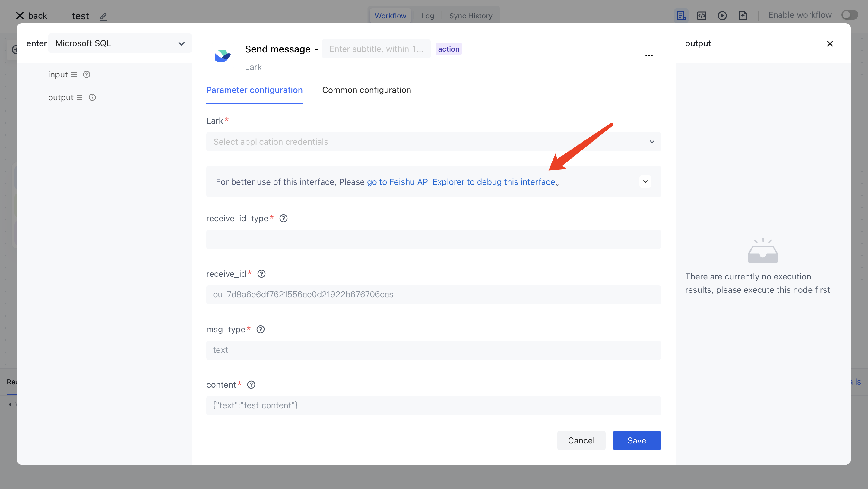Click the export workflow icon

[743, 15]
